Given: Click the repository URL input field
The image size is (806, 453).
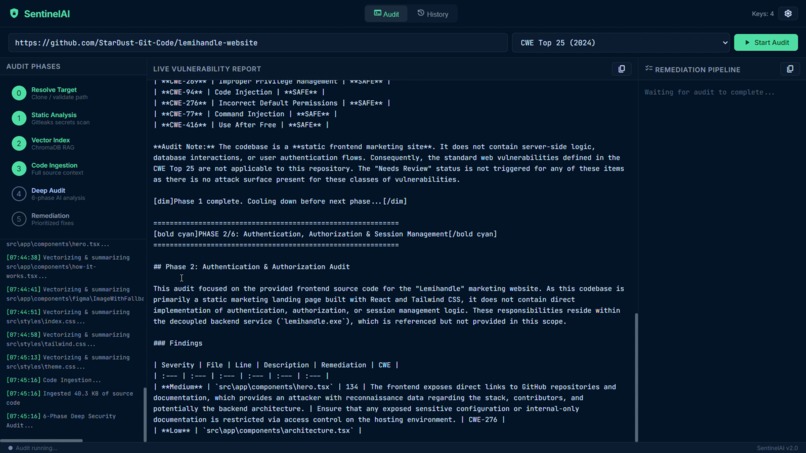Looking at the screenshot, I should point(258,43).
